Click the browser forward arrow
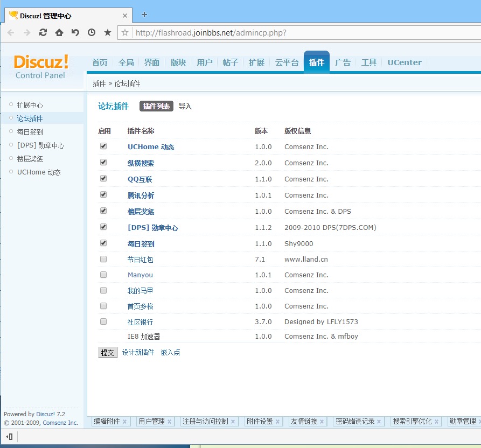Screen dimensions: 481x448 tap(27, 32)
